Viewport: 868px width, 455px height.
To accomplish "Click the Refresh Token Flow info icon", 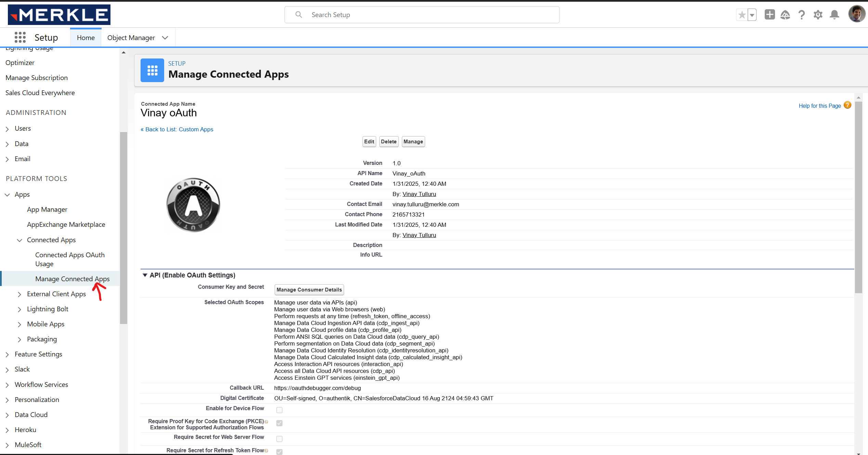I will click(x=266, y=451).
